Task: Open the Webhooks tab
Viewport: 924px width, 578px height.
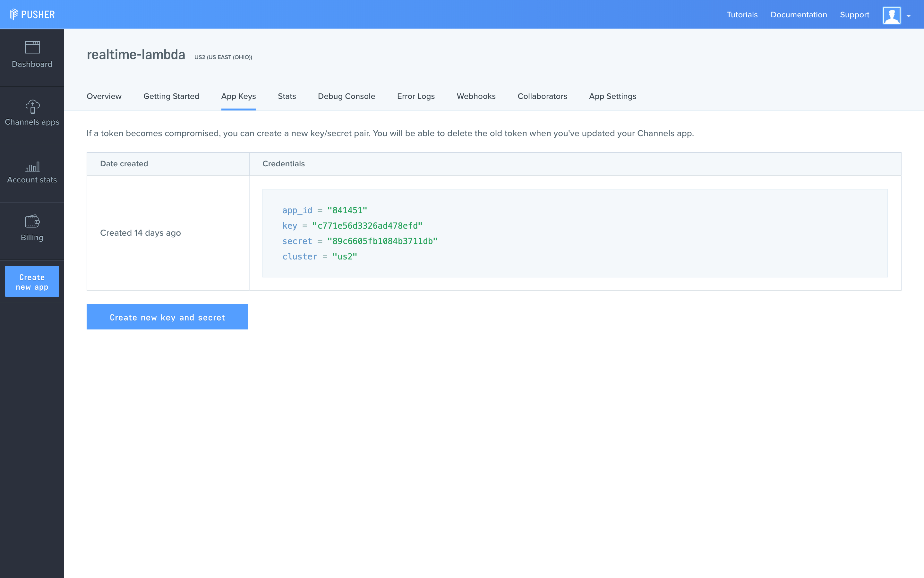Action: (x=476, y=96)
